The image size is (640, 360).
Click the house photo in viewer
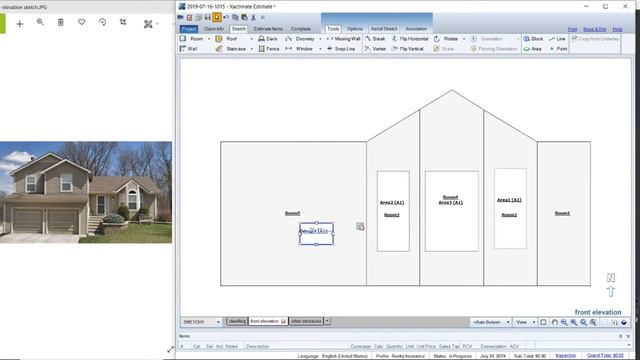point(86,192)
